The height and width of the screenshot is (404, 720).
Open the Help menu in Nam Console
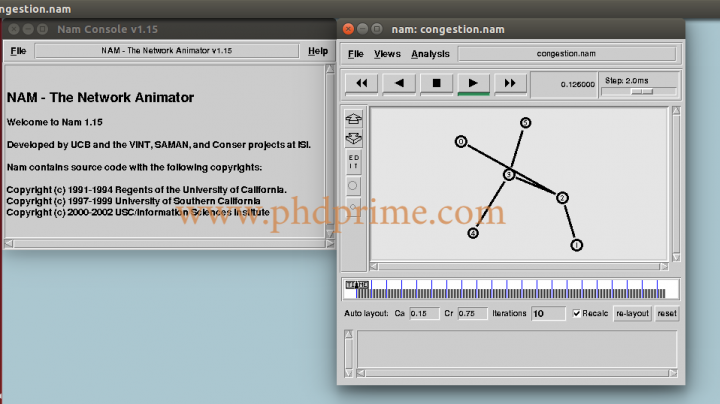click(317, 50)
